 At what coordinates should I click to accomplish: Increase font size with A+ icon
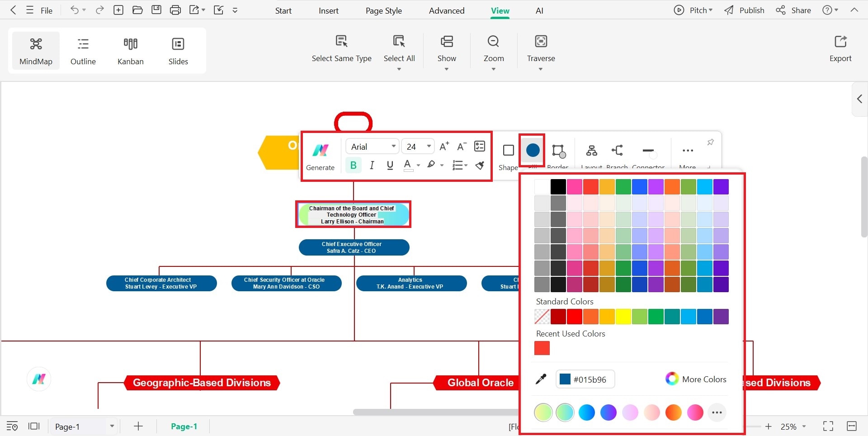pos(444,146)
